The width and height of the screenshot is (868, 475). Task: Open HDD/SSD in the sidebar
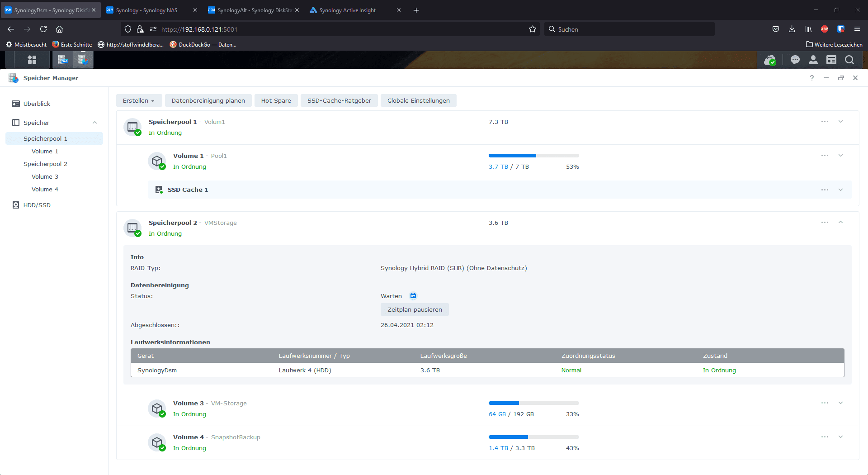pos(37,205)
